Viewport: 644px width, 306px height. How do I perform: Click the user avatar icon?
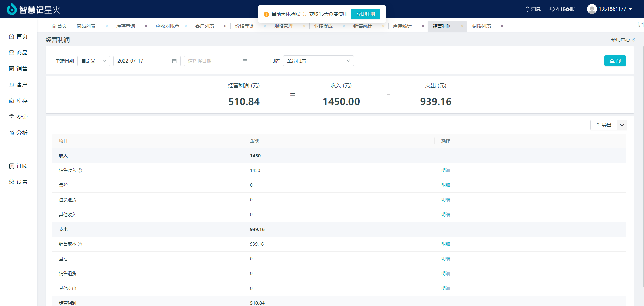coord(592,9)
